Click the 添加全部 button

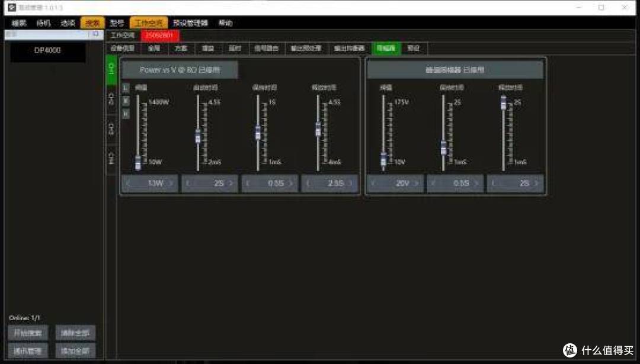(x=75, y=351)
